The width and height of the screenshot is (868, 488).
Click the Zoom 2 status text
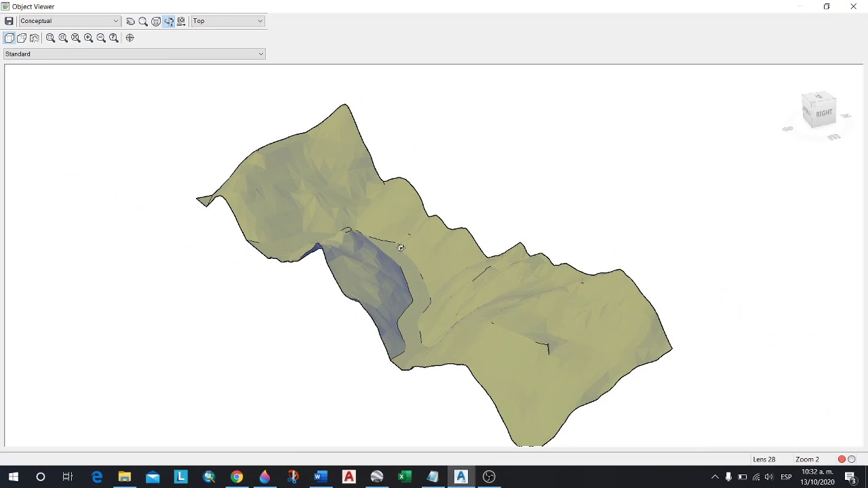tap(807, 460)
